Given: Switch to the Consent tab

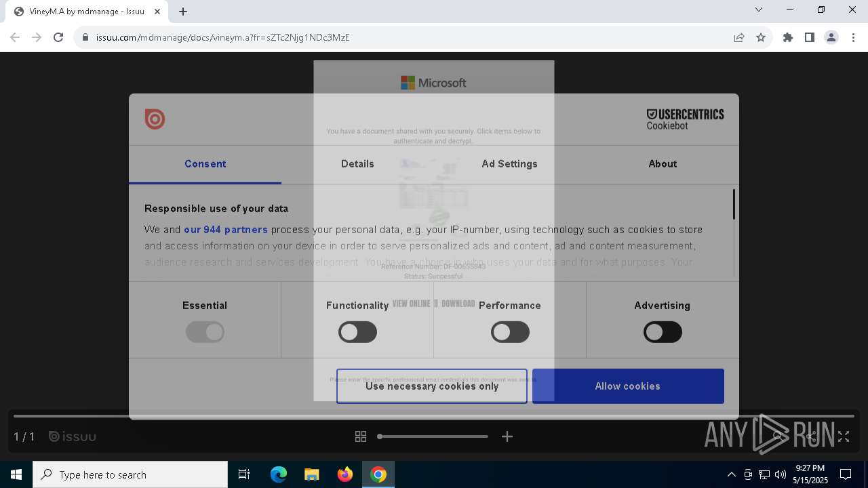Looking at the screenshot, I should 205,164.
